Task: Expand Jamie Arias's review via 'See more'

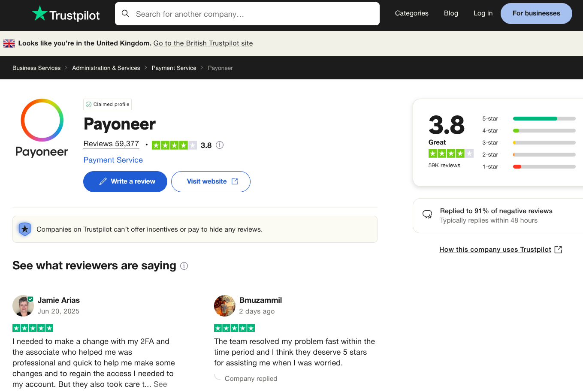Action: coord(160,384)
